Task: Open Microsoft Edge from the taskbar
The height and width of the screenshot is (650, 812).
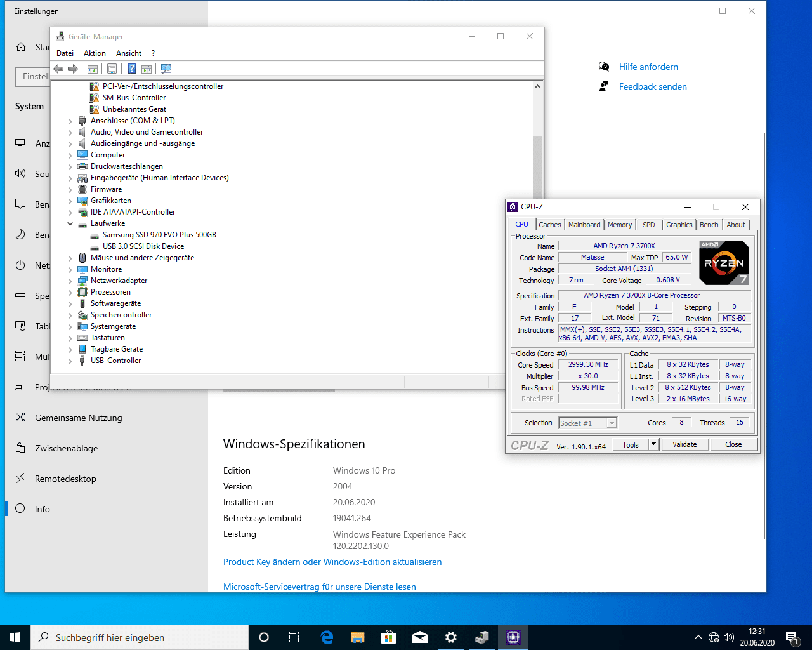Action: pos(327,637)
